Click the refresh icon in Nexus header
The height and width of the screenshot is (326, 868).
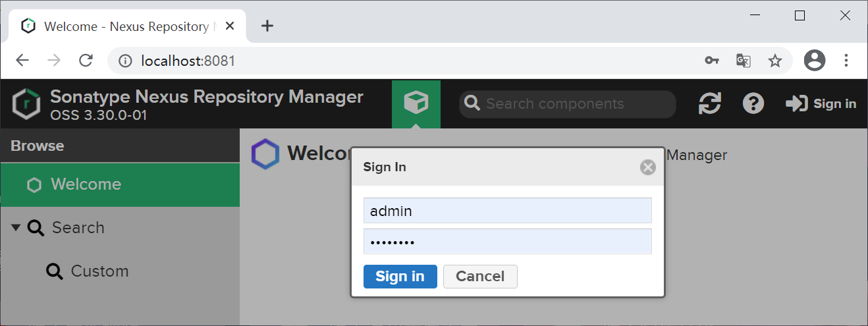coord(709,103)
